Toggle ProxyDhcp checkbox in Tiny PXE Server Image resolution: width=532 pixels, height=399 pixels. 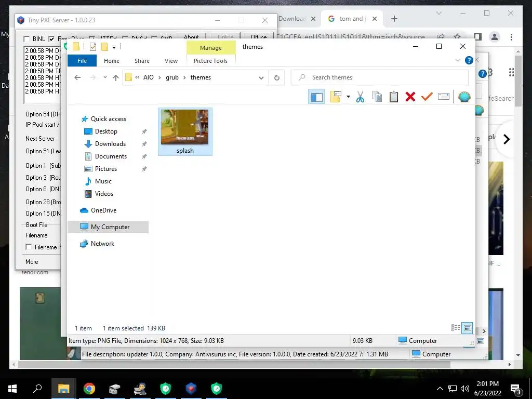coord(51,39)
